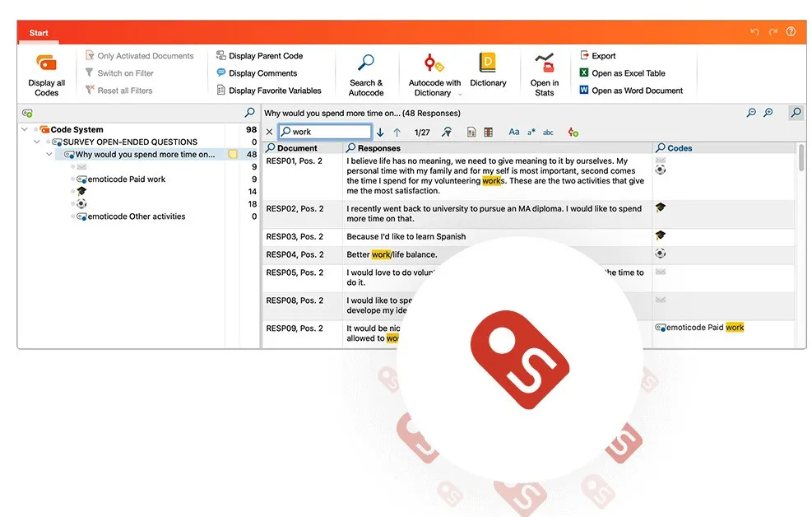This screenshot has height=517, width=812.
Task: Click the Word icon for Open as Word Document
Action: click(x=584, y=90)
